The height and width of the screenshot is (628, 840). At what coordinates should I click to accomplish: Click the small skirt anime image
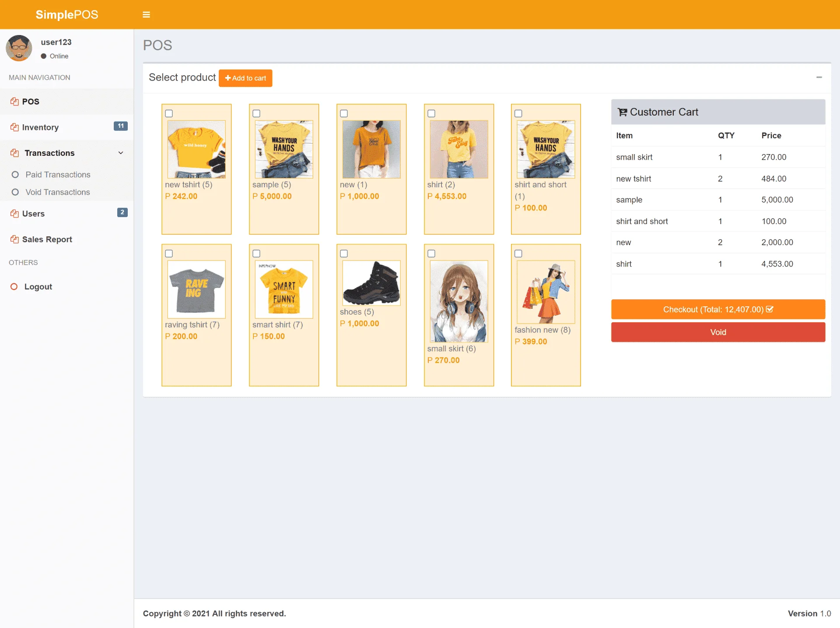[x=459, y=302]
